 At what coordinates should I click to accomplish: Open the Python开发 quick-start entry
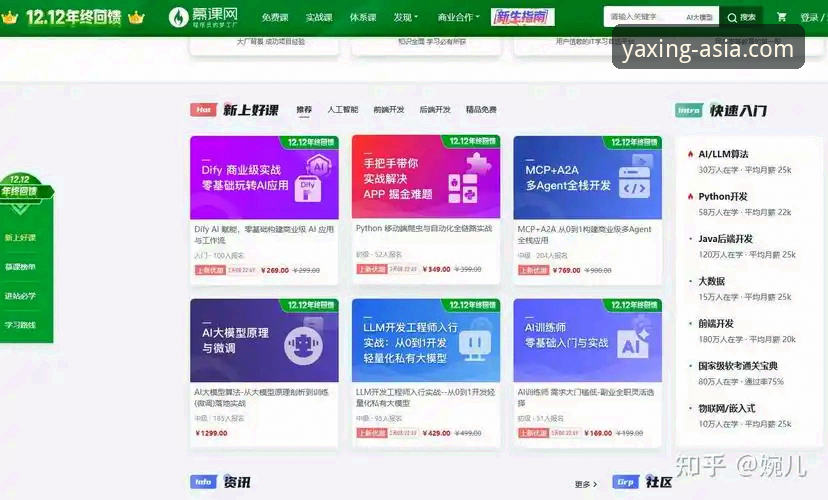pos(722,196)
